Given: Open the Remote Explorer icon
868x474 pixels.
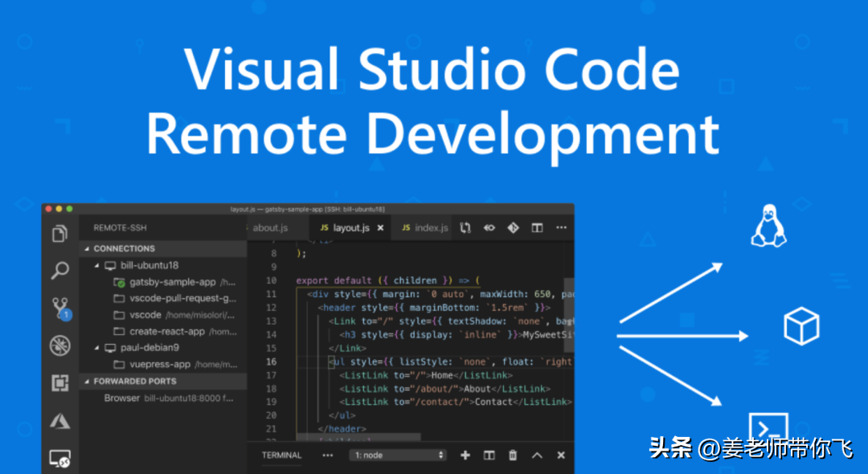Looking at the screenshot, I should tap(59, 459).
